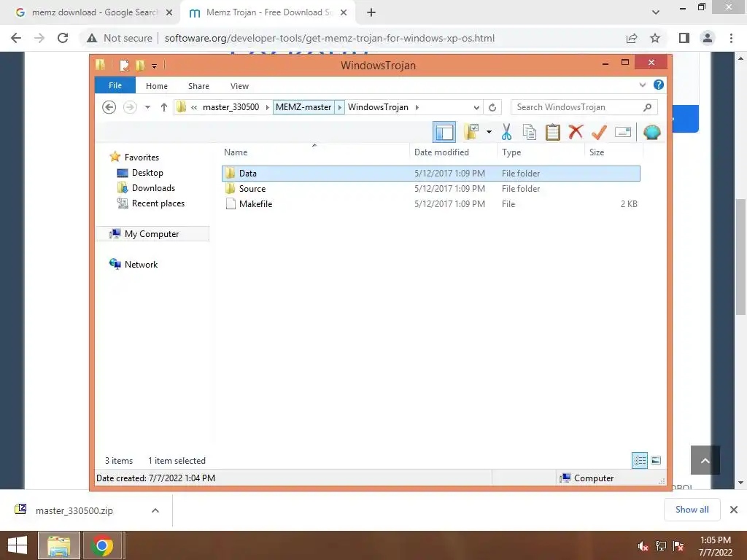Open the quick access toolbar customize dropdown

click(x=155, y=66)
